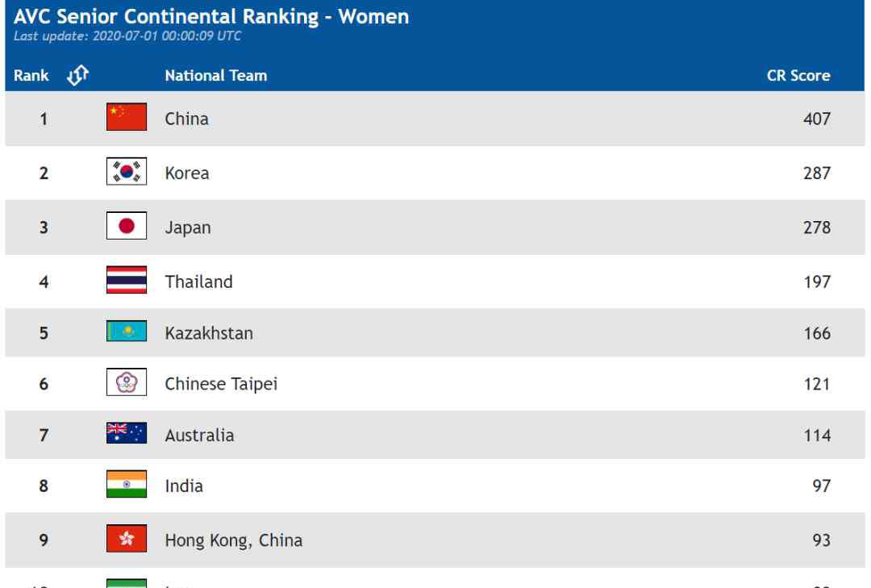Screen dimensions: 871x588
Task: Click the AVC Senior Continental Ranking title
Action: [211, 17]
